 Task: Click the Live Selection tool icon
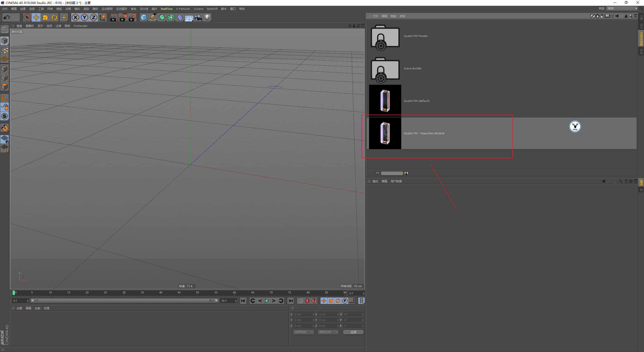click(27, 18)
